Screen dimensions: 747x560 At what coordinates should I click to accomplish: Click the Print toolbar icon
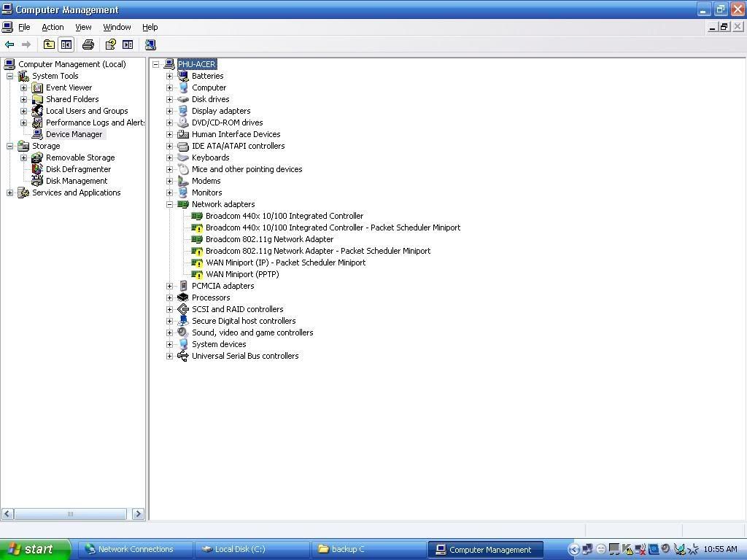(88, 44)
